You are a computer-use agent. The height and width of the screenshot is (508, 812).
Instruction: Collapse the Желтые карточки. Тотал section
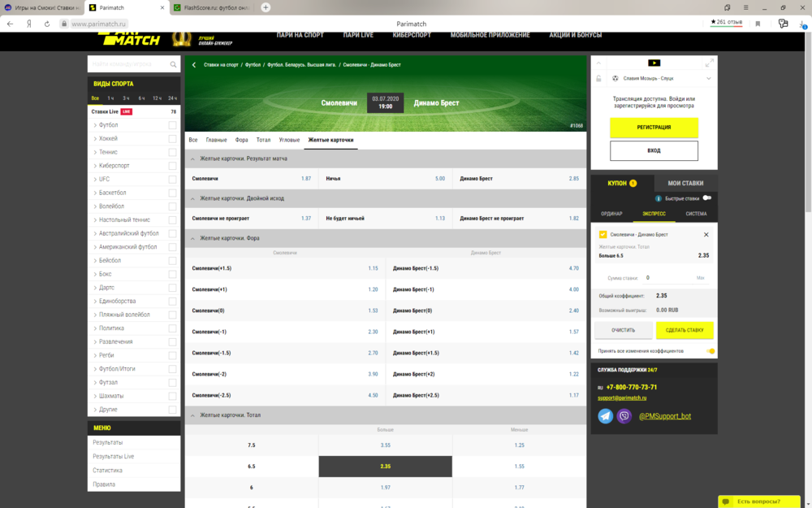(192, 415)
